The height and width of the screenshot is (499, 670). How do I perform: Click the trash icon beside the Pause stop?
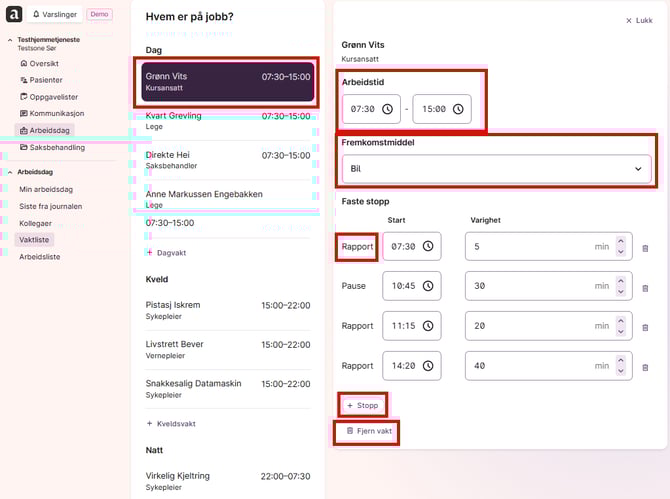pos(645,287)
